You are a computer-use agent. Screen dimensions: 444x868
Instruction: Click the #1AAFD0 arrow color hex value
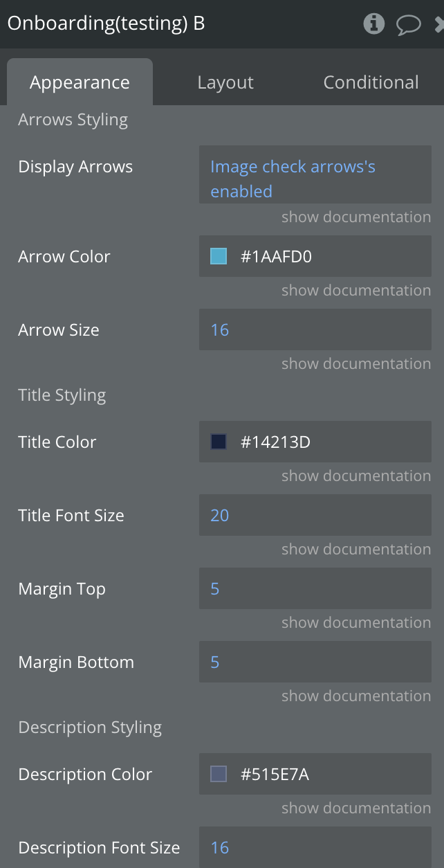pyautogui.click(x=276, y=257)
